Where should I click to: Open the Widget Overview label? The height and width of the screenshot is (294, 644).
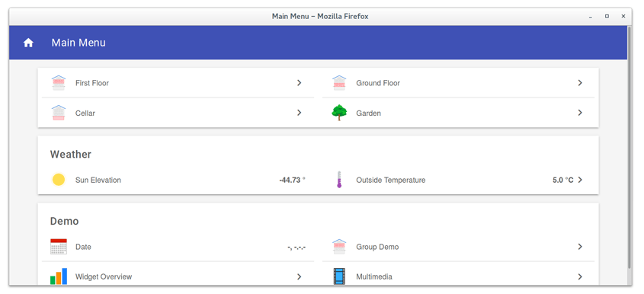click(x=104, y=276)
